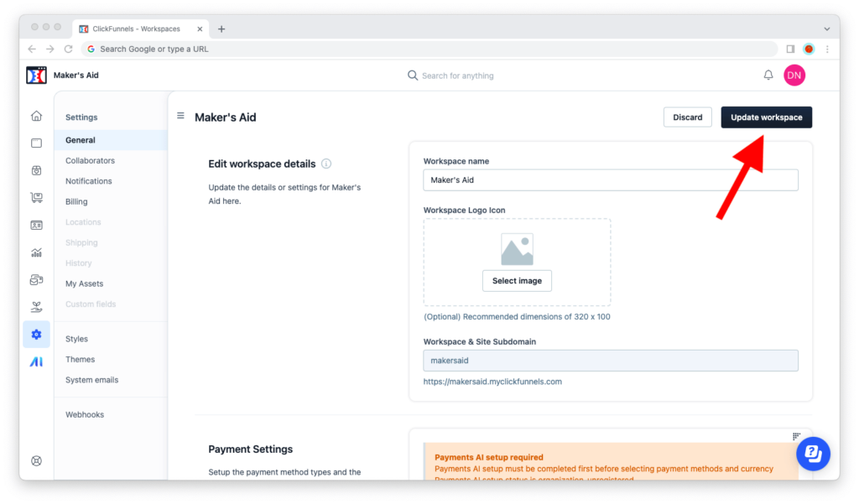Image resolution: width=859 pixels, height=504 pixels.
Task: Open a new browser tab
Action: pos(221,29)
